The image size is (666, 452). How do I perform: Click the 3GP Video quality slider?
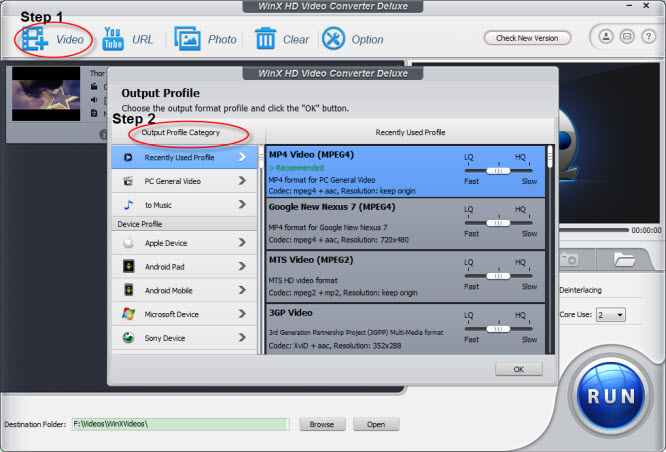499,329
